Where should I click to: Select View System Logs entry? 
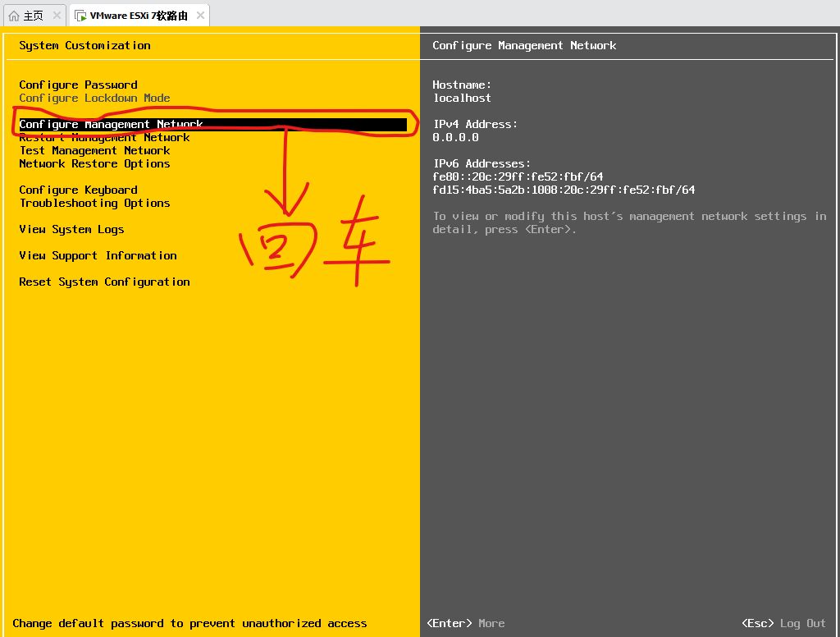71,230
